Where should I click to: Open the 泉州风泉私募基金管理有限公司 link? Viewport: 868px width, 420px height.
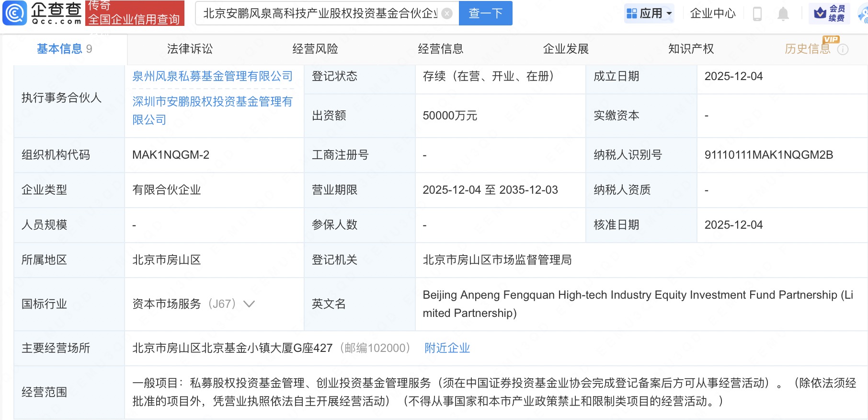(212, 76)
